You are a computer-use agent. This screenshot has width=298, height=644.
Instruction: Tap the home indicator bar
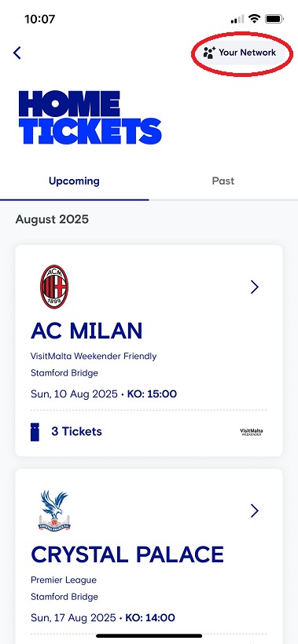[149, 636]
